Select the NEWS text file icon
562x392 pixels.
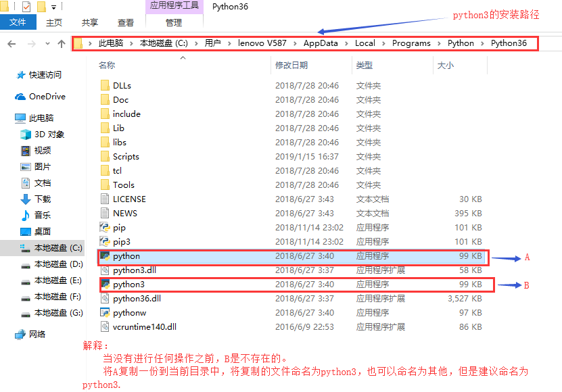pyautogui.click(x=105, y=213)
